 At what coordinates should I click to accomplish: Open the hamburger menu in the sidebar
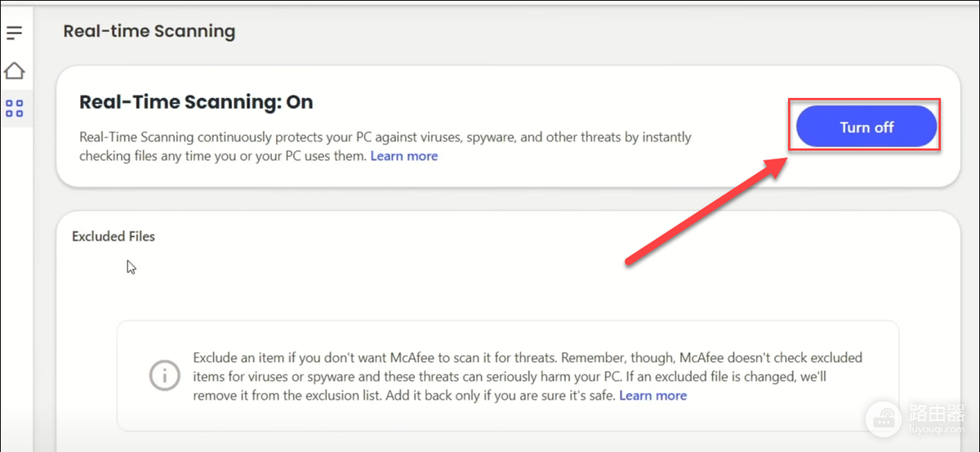click(14, 33)
